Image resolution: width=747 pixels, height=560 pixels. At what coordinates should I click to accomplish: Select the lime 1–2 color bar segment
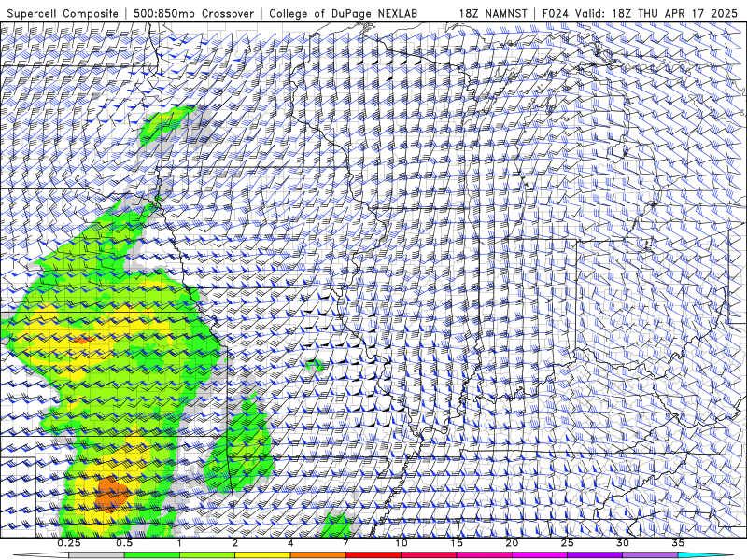pyautogui.click(x=207, y=555)
